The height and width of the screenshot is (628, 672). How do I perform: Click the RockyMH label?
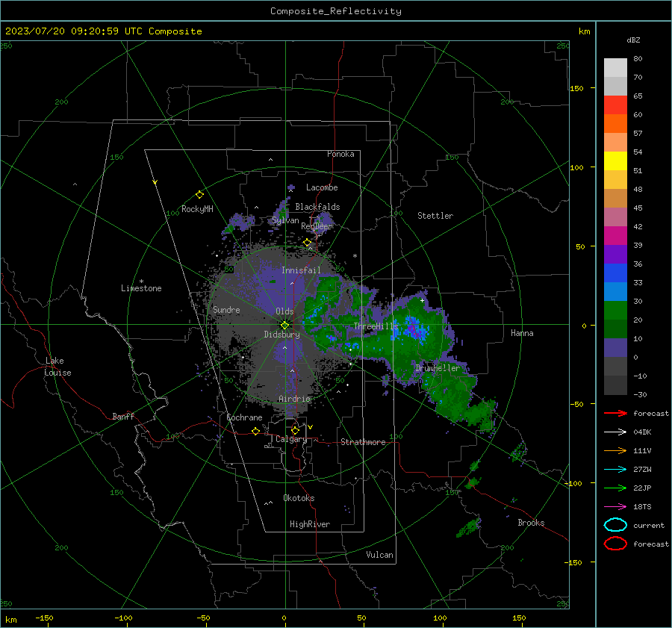(x=197, y=209)
